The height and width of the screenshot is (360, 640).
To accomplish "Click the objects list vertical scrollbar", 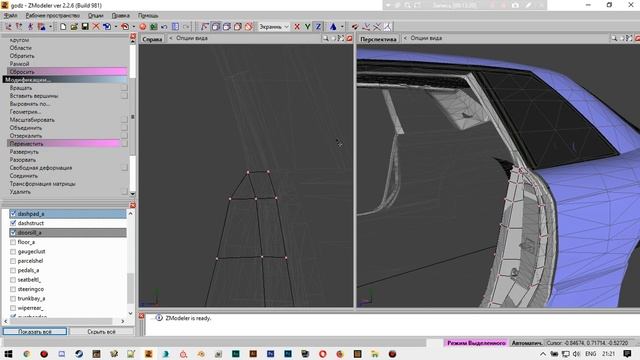I will point(131,263).
